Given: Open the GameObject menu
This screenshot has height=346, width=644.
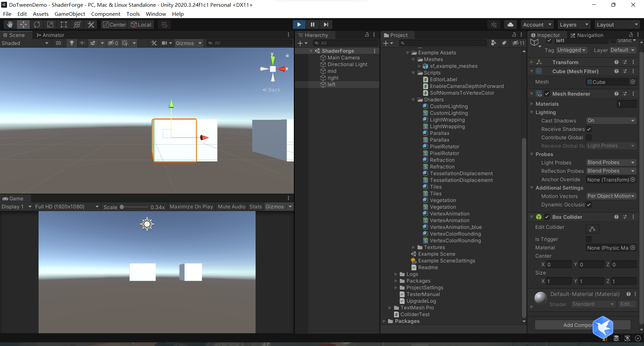Looking at the screenshot, I should point(70,14).
